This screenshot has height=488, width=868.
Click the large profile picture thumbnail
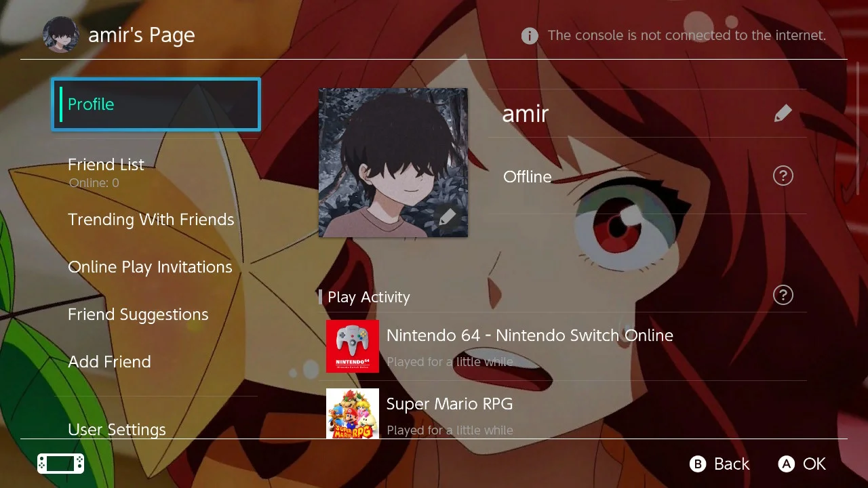point(393,163)
